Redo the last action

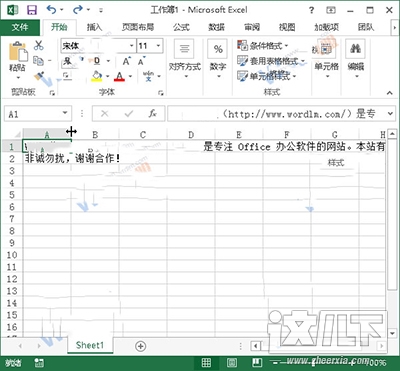[x=78, y=10]
